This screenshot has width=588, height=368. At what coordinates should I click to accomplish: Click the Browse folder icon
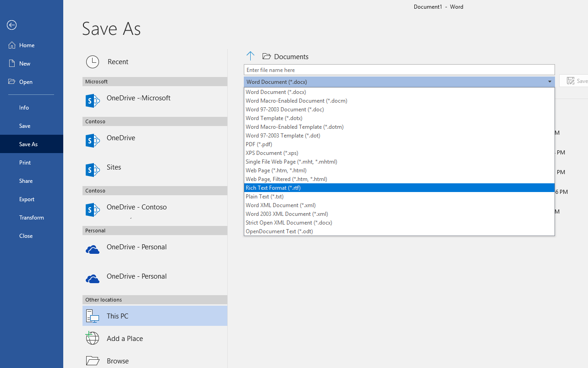point(93,361)
